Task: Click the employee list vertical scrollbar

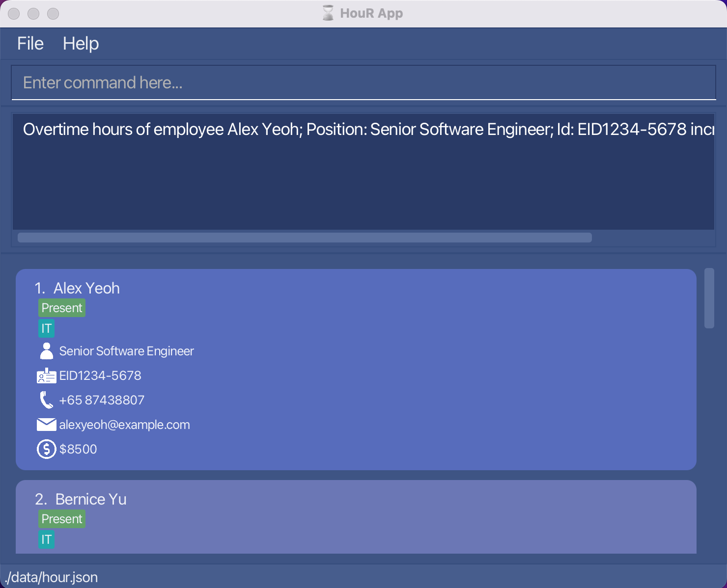Action: pyautogui.click(x=709, y=298)
